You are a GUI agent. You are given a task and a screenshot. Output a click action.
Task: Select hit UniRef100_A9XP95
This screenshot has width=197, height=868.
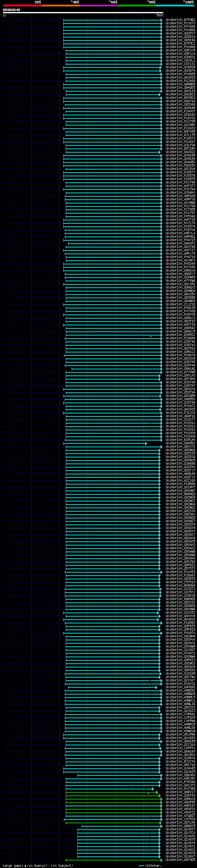180,802
